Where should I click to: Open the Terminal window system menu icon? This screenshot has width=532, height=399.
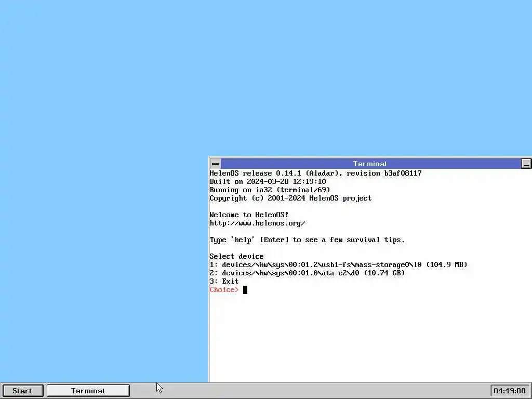pyautogui.click(x=216, y=164)
